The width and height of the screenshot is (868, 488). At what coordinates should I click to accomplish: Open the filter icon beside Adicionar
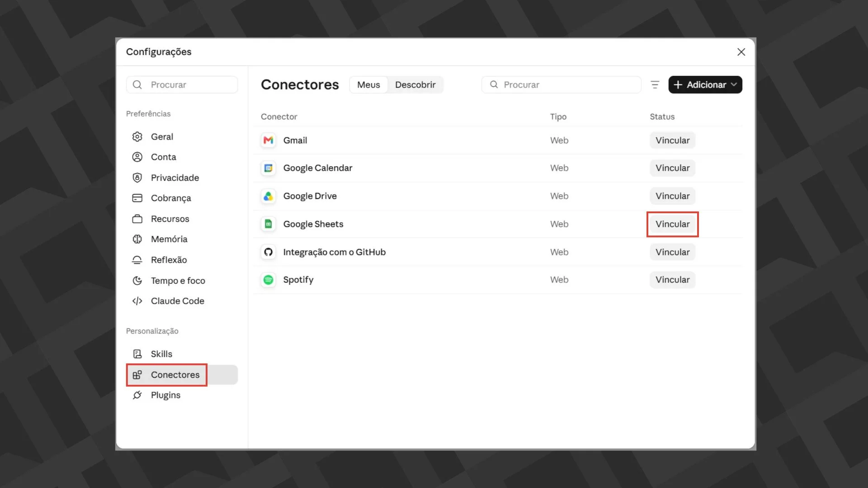click(x=655, y=84)
